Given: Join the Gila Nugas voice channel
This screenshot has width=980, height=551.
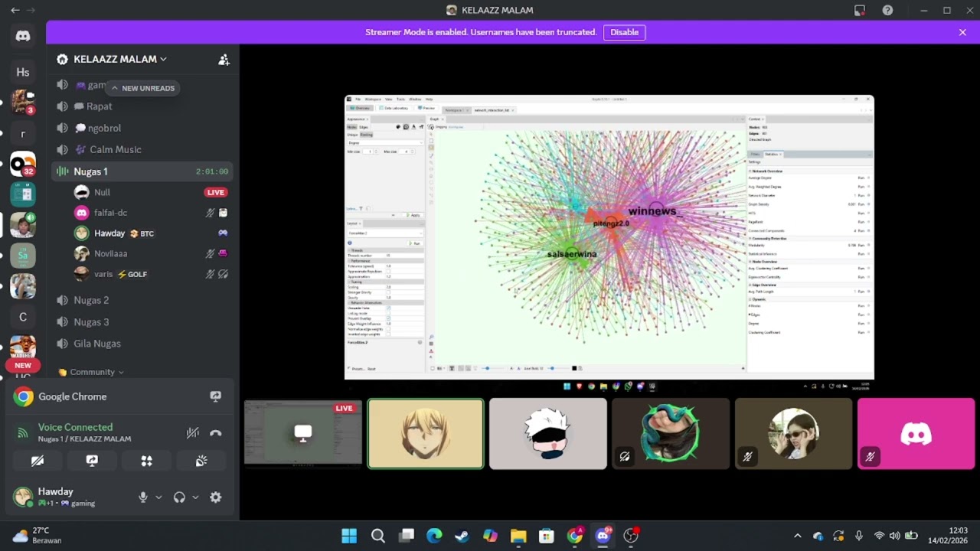Looking at the screenshot, I should click(142, 344).
